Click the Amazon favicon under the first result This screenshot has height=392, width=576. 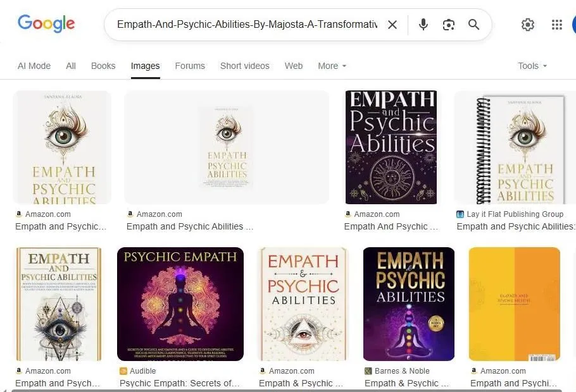pos(22,214)
